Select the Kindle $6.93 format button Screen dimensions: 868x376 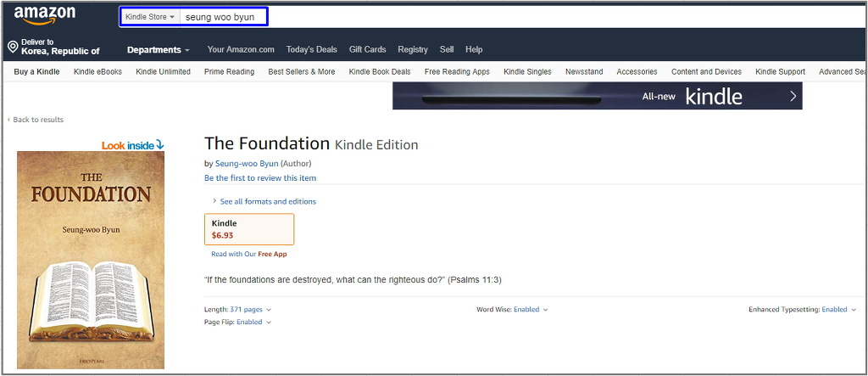249,229
